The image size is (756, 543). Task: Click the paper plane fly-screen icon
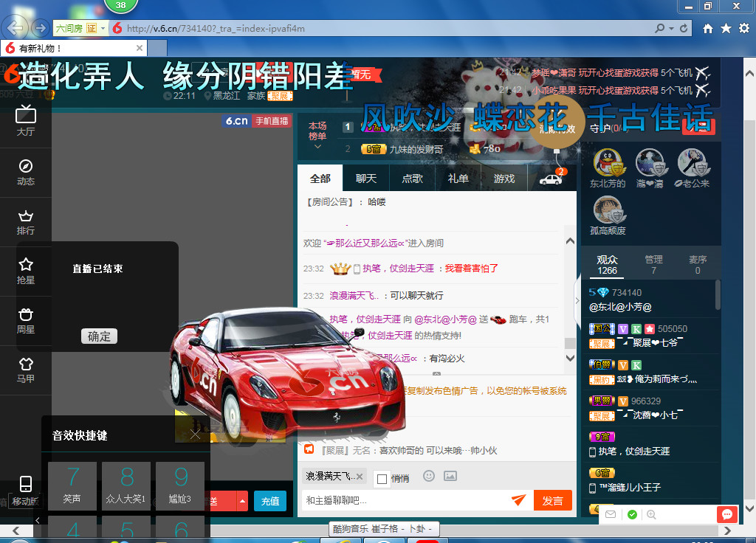pyautogui.click(x=518, y=500)
